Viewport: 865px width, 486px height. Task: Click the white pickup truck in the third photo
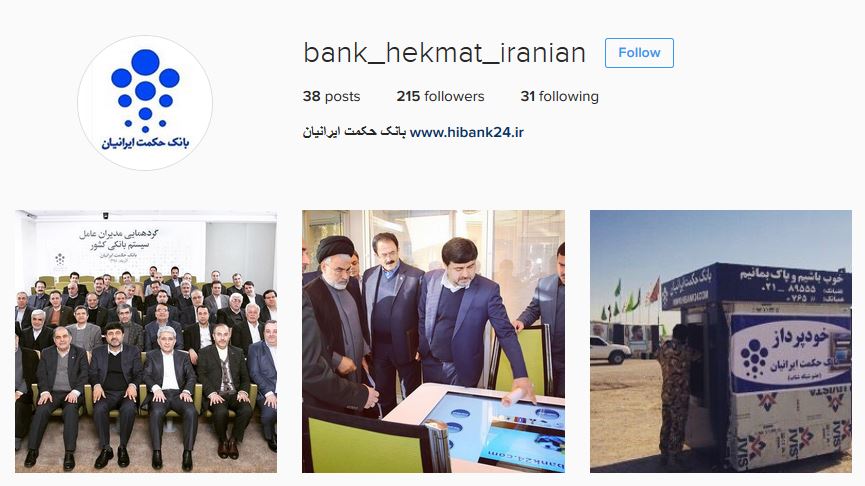[x=610, y=350]
